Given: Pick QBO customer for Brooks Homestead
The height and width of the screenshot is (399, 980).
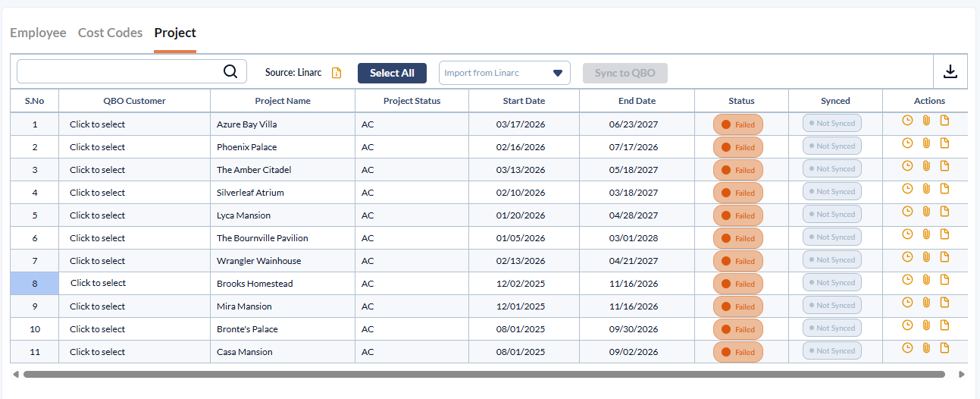Looking at the screenshot, I should pyautogui.click(x=99, y=283).
